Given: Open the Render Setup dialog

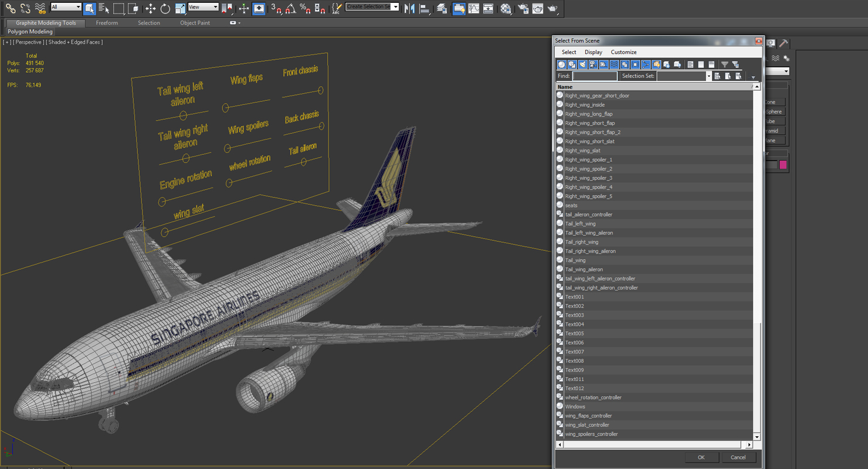Looking at the screenshot, I should (523, 8).
